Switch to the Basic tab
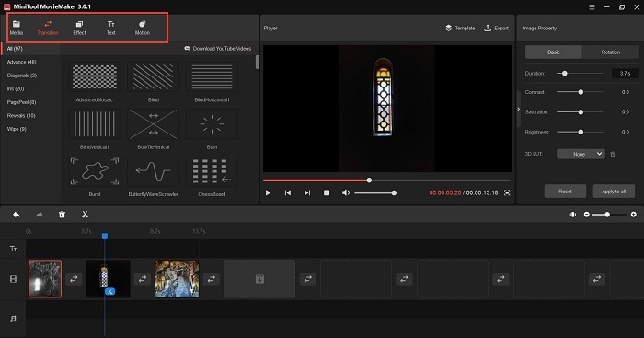 pos(554,52)
